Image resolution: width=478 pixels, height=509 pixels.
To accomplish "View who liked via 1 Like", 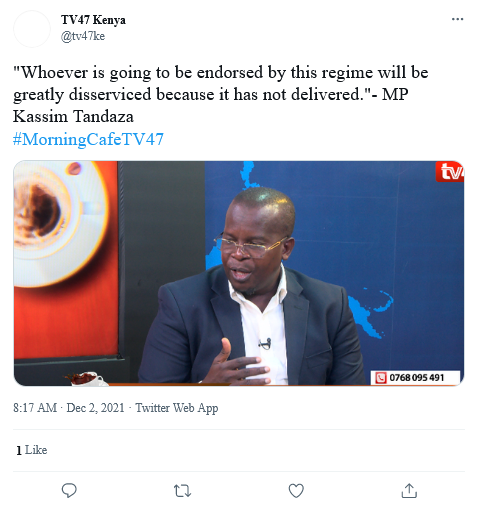I will click(32, 450).
